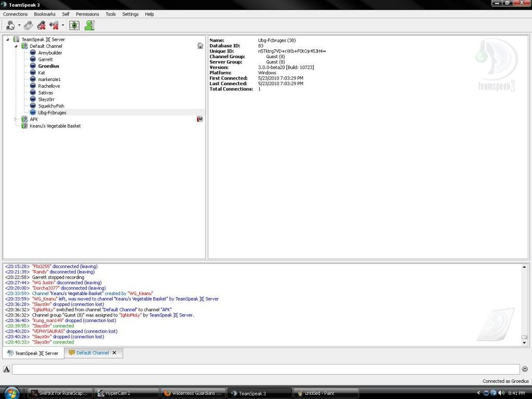Switch to untitled - Paint taskbar button
532x399 pixels.
pos(326,393)
